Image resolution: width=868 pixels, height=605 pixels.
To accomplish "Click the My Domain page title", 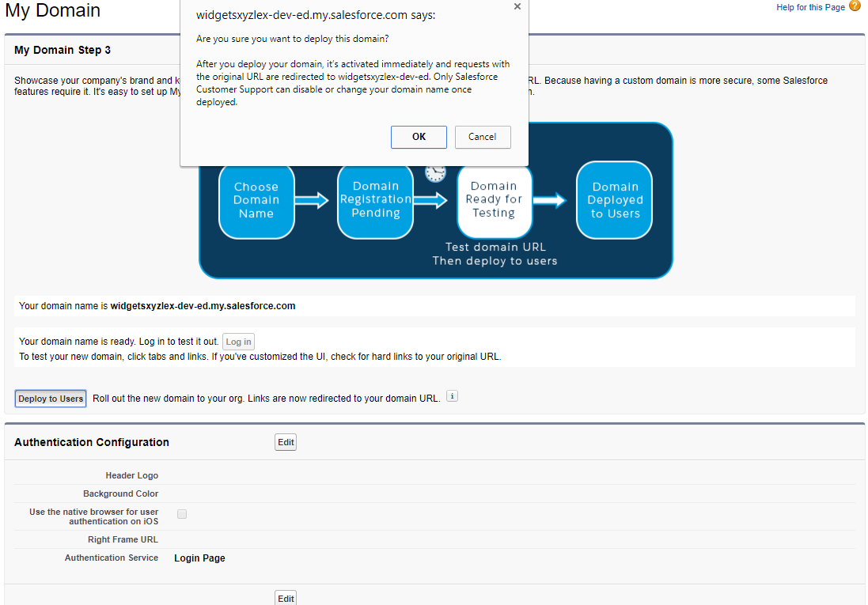I will click(52, 10).
